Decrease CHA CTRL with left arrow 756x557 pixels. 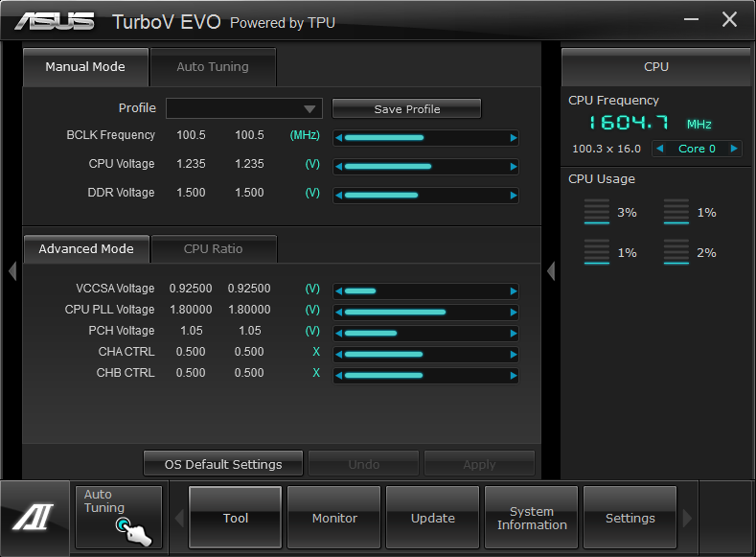coord(338,355)
